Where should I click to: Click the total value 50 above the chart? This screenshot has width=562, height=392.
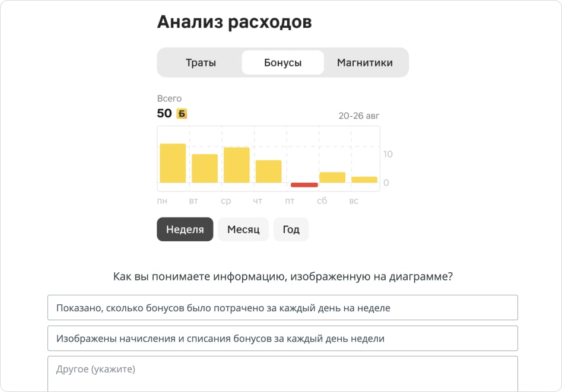(x=163, y=113)
